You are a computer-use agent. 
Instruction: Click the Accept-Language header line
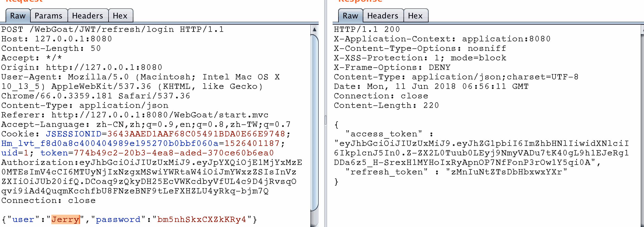pyautogui.click(x=146, y=124)
